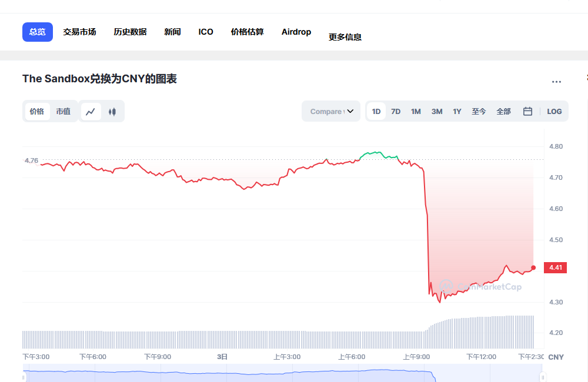Select the 全部 time range
Viewport: 588px width, 382px height.
coord(504,111)
